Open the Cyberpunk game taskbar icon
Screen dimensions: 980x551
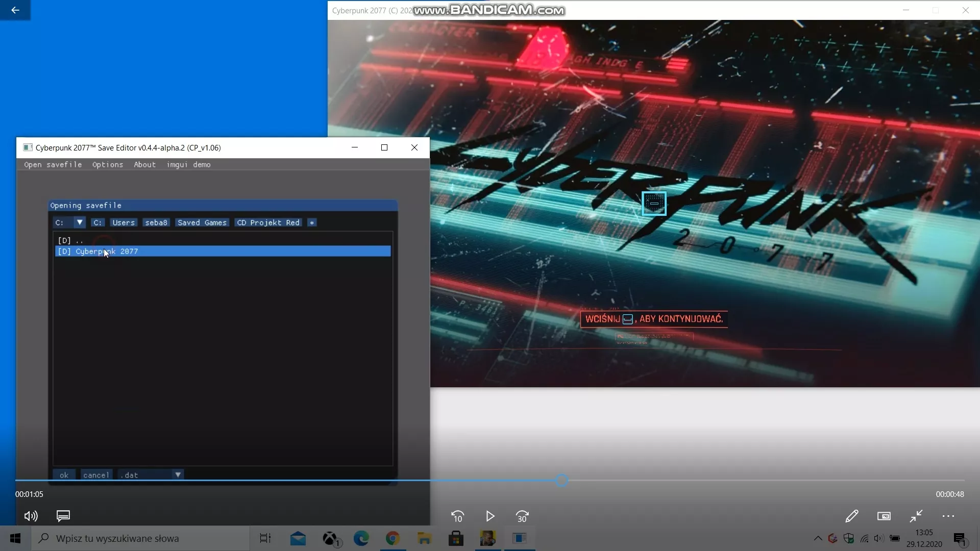[x=487, y=538]
